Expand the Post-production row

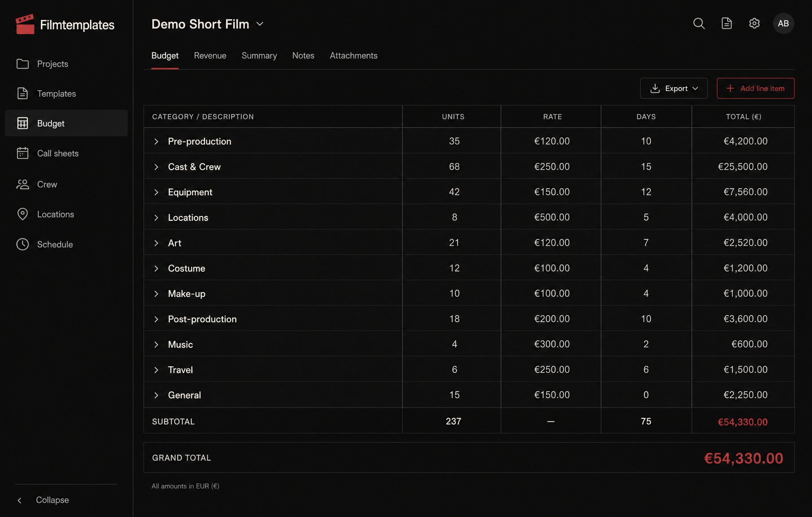point(156,319)
